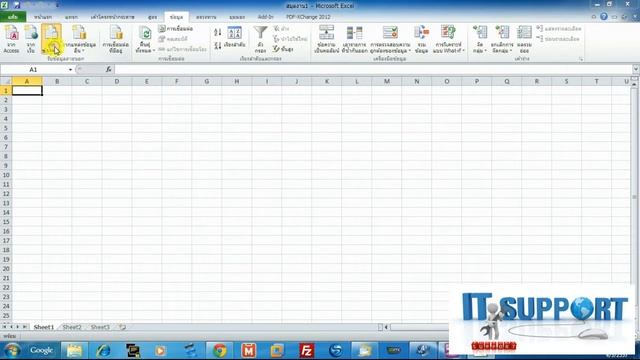Click the Sheet1 tab
The width and height of the screenshot is (640, 360).
point(44,327)
